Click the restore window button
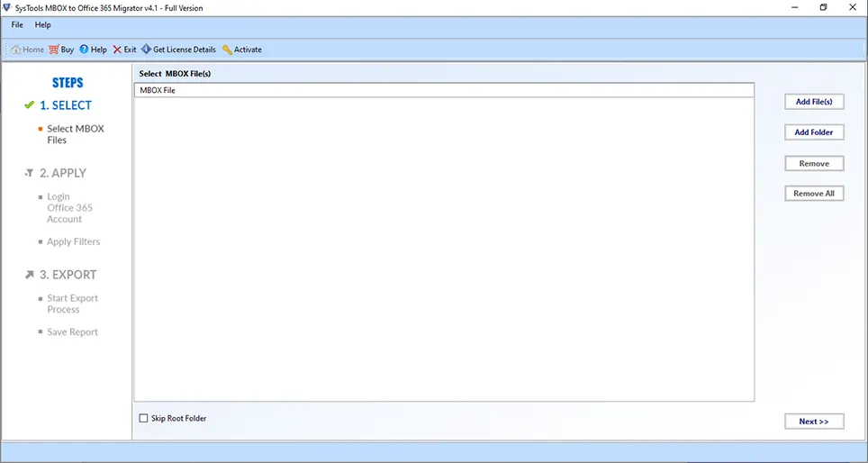Image resolution: width=868 pixels, height=463 pixels. [x=824, y=8]
